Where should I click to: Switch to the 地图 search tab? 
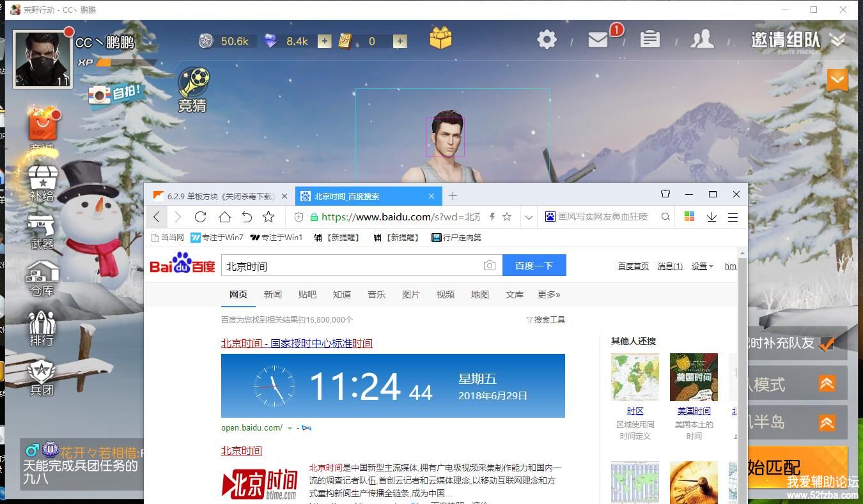[480, 294]
